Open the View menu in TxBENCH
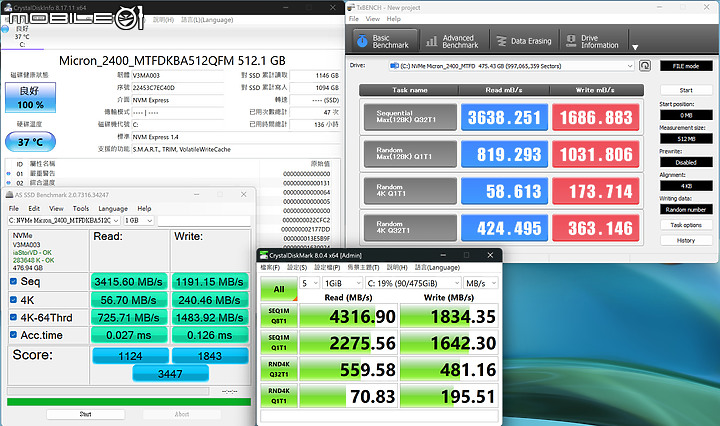The height and width of the screenshot is (426, 720). [x=372, y=19]
